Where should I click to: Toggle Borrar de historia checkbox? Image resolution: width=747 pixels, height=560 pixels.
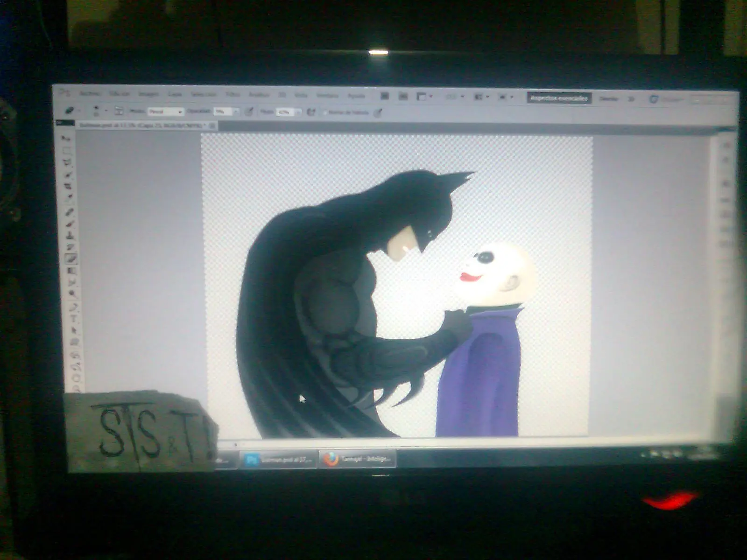(325, 113)
